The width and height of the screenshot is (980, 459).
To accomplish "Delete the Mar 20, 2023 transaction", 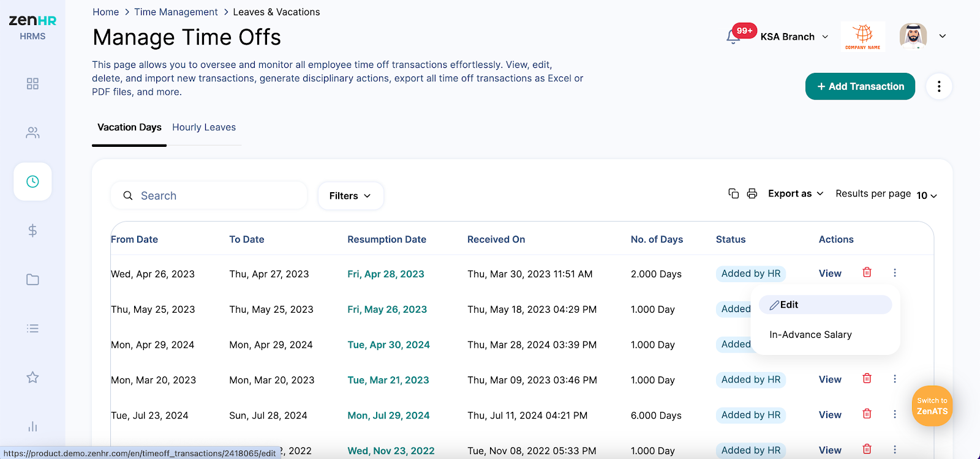I will (x=867, y=378).
